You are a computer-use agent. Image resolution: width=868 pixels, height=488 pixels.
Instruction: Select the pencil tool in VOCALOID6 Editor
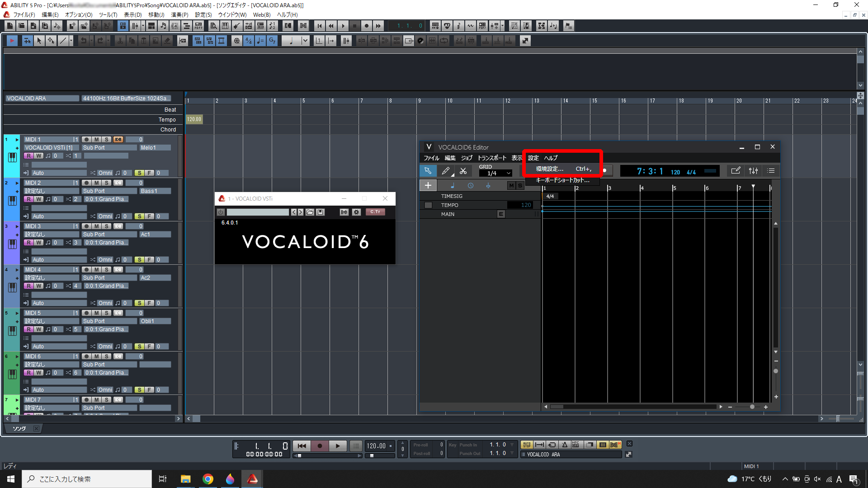(446, 171)
